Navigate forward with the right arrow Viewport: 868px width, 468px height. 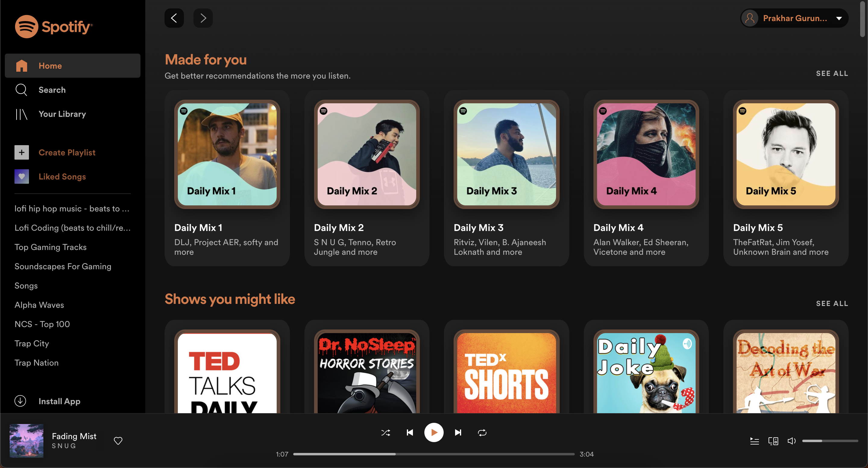point(203,18)
